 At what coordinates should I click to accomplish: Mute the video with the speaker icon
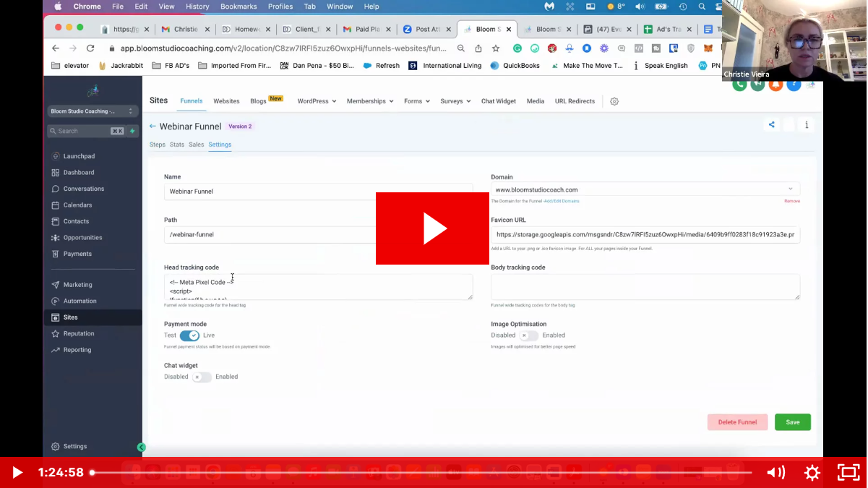tap(775, 473)
